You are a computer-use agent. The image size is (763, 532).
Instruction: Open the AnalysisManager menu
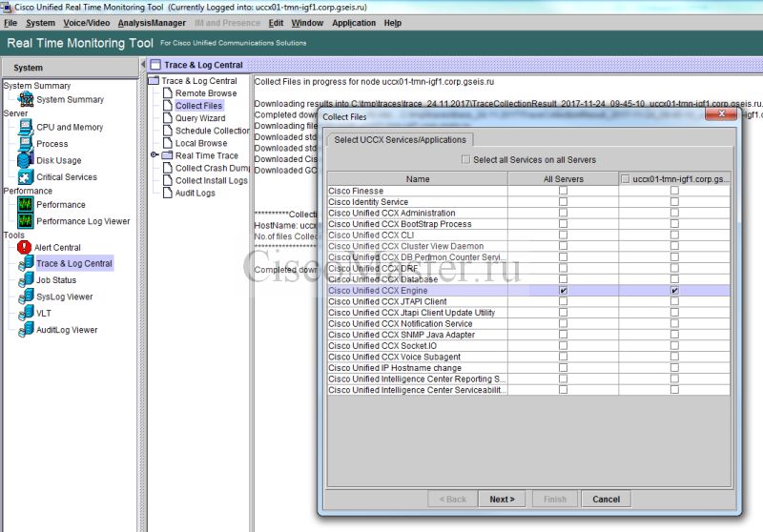pyautogui.click(x=152, y=23)
